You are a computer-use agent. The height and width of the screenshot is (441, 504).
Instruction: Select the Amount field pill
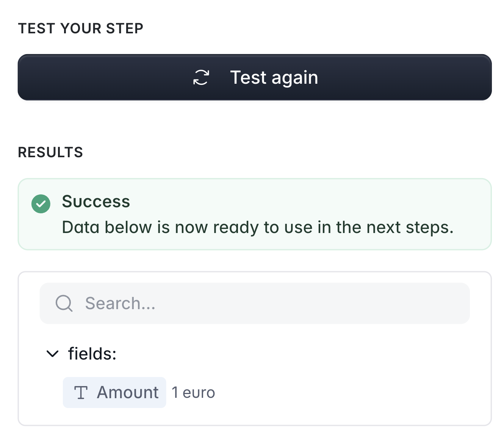114,393
